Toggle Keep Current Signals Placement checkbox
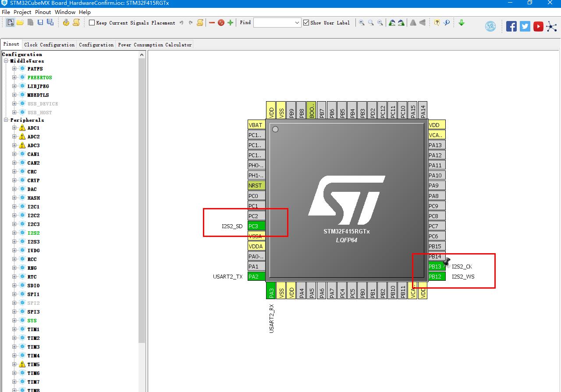 point(92,23)
